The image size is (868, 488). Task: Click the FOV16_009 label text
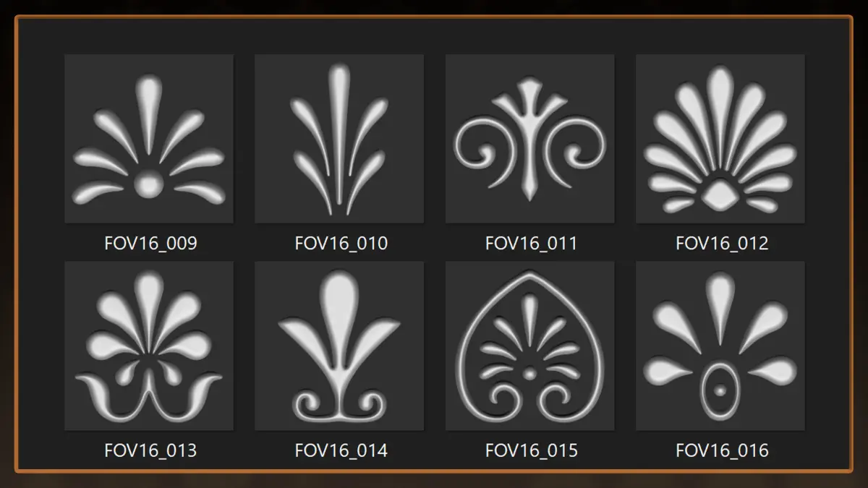(x=150, y=244)
